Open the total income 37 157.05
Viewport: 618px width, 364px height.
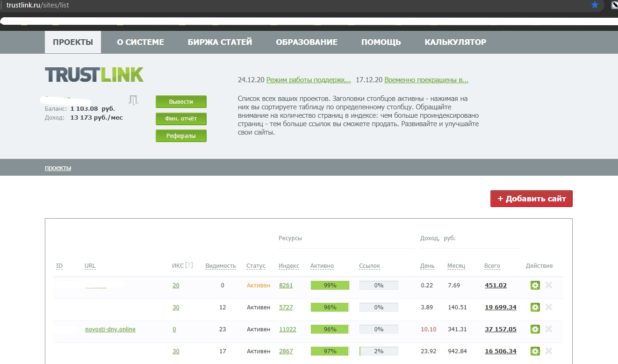501,329
